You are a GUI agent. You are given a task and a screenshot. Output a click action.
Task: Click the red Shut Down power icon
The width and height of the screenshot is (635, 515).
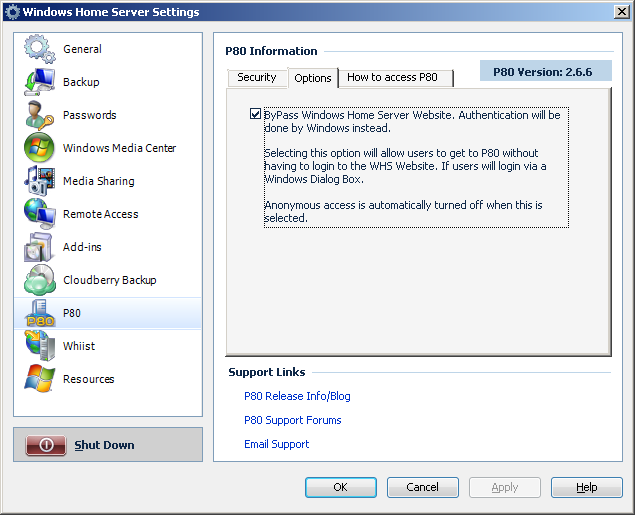tap(46, 445)
